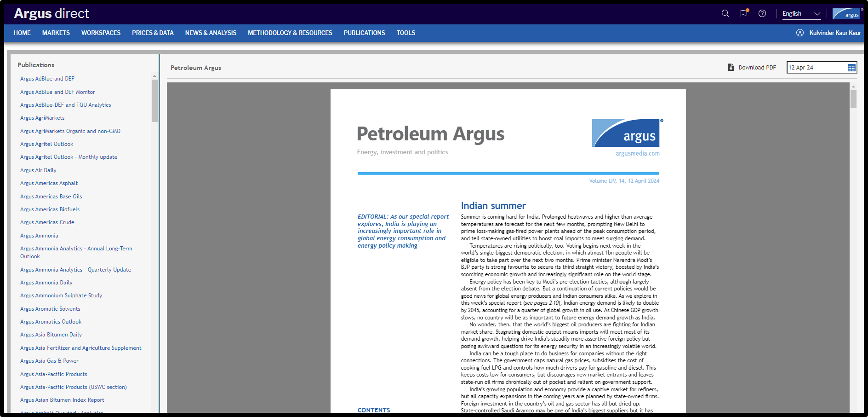Expand the English language dropdown
Viewport: 868px width, 417px height.
click(x=801, y=14)
